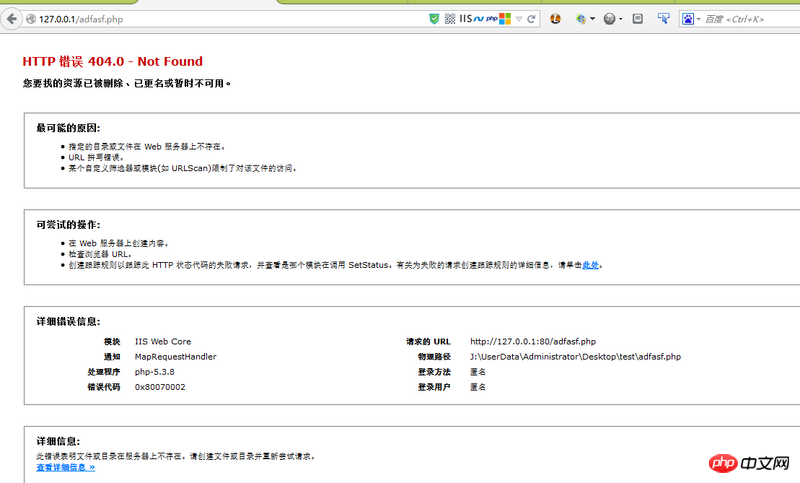This screenshot has width=800, height=483.
Task: Click the 'MapRequestHandler' value
Action: (176, 357)
